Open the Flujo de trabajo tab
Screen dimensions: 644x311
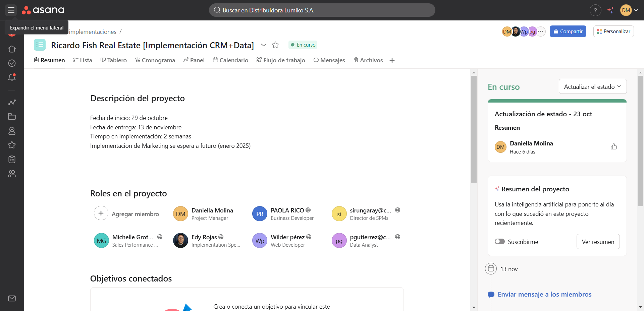pos(281,60)
